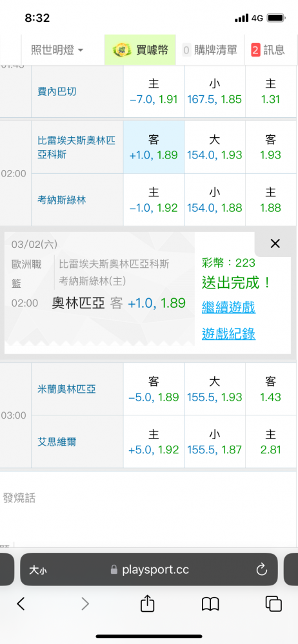Select 主 2.81 moneyline for 艾思維爾
The width and height of the screenshot is (298, 644).
click(x=270, y=442)
